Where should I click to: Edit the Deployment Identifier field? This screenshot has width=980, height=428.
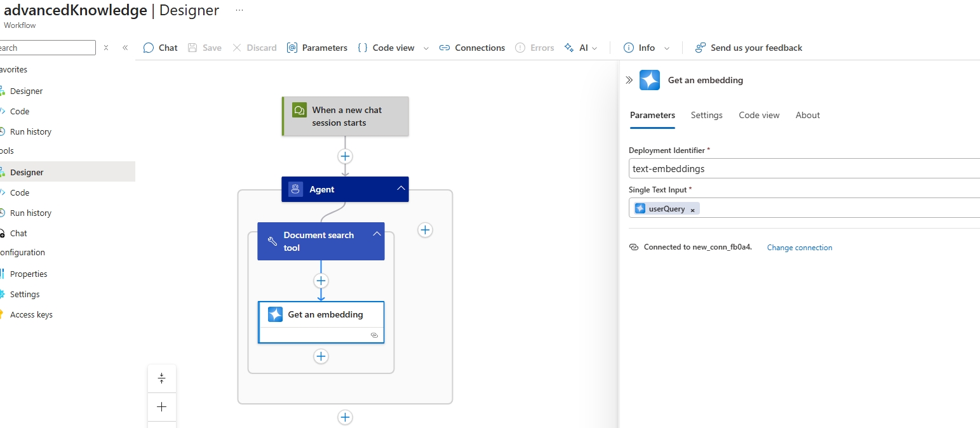(x=804, y=168)
